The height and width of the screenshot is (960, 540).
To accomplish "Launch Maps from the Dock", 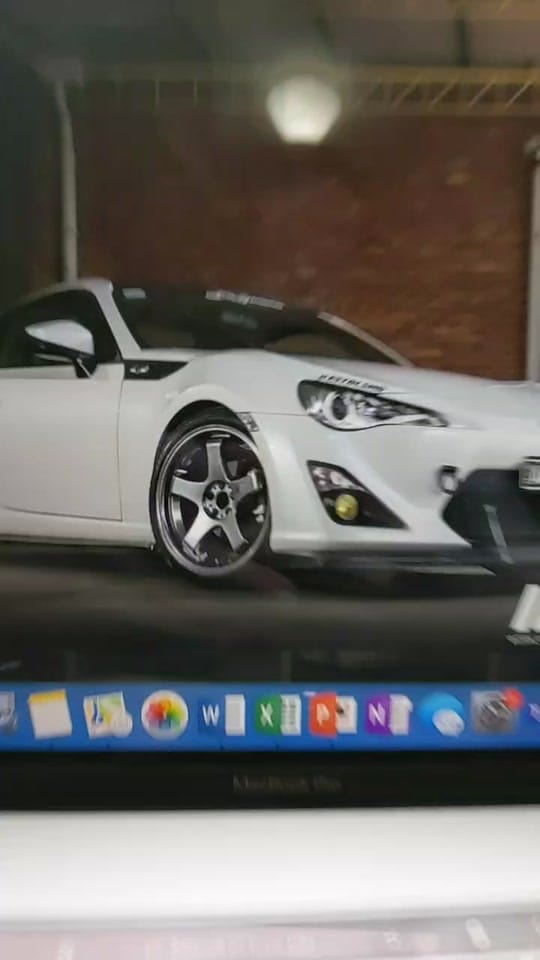I will (107, 714).
